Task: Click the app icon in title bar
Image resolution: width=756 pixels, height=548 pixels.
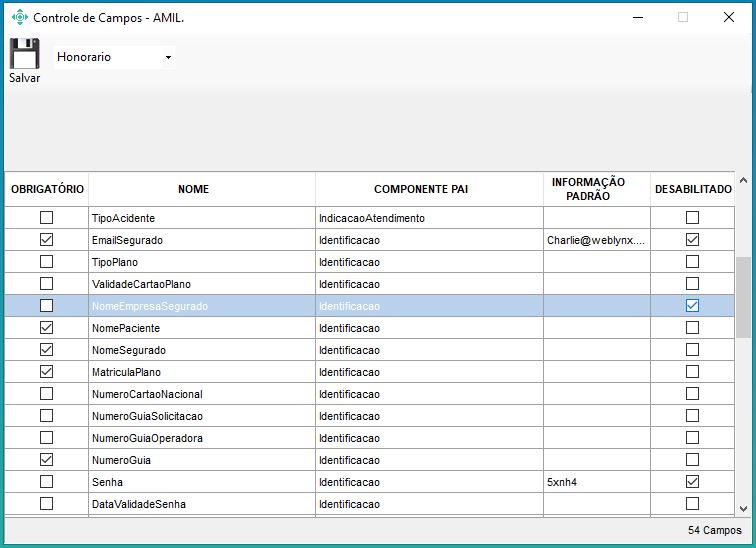Action: (x=18, y=17)
